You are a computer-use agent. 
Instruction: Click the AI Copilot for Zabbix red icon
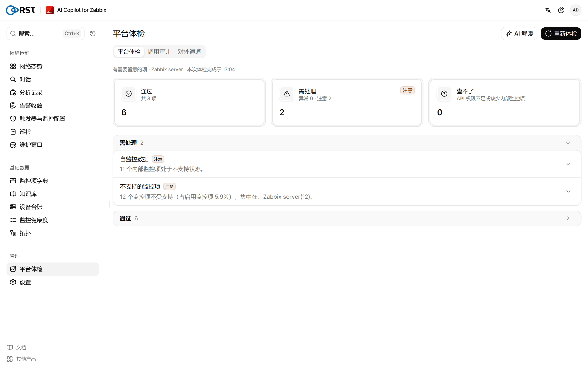pyautogui.click(x=50, y=10)
